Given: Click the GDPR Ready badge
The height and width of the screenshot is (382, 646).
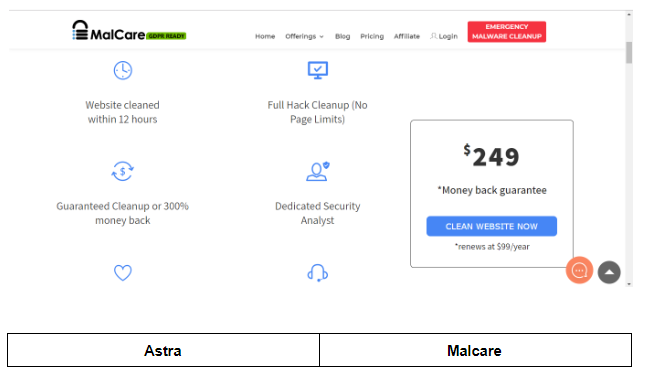Looking at the screenshot, I should tap(166, 36).
